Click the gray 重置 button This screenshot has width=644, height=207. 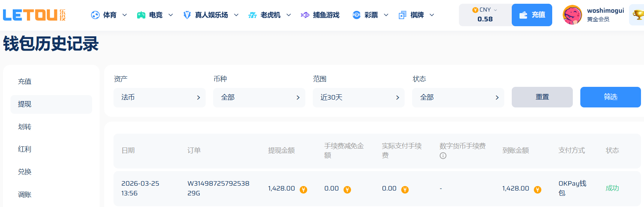542,97
